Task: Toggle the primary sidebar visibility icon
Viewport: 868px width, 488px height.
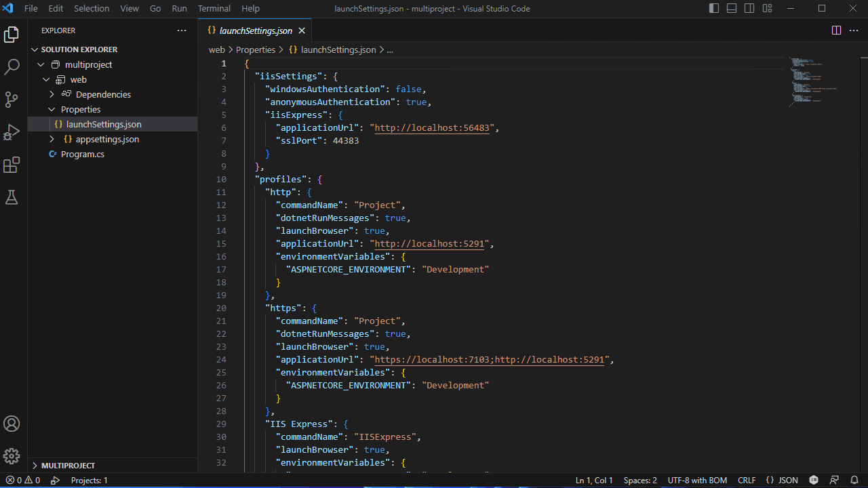Action: tap(713, 8)
